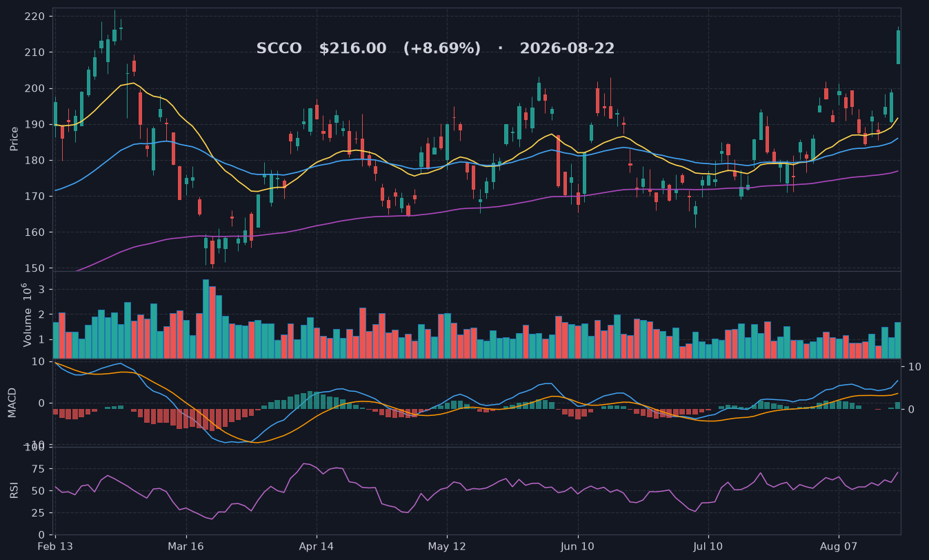Viewport: 929px width, 560px height.
Task: Click the 2026-08-22 date in the title
Action: click(x=567, y=49)
